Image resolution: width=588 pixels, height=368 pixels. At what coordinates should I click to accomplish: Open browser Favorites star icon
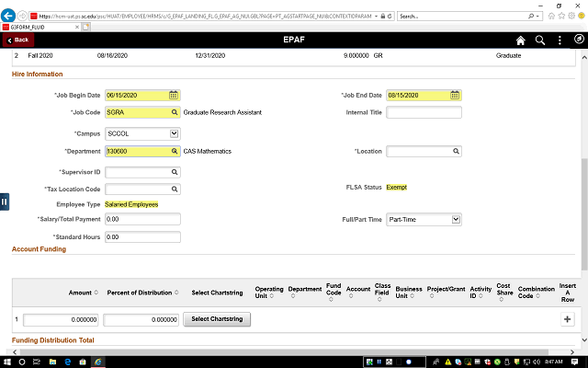(561, 17)
